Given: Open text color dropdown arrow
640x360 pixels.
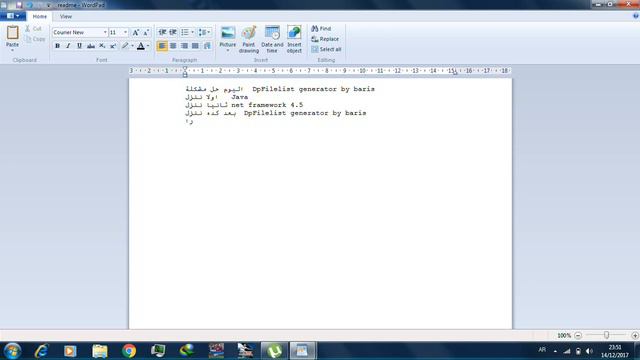Looking at the screenshot, I should coord(148,46).
